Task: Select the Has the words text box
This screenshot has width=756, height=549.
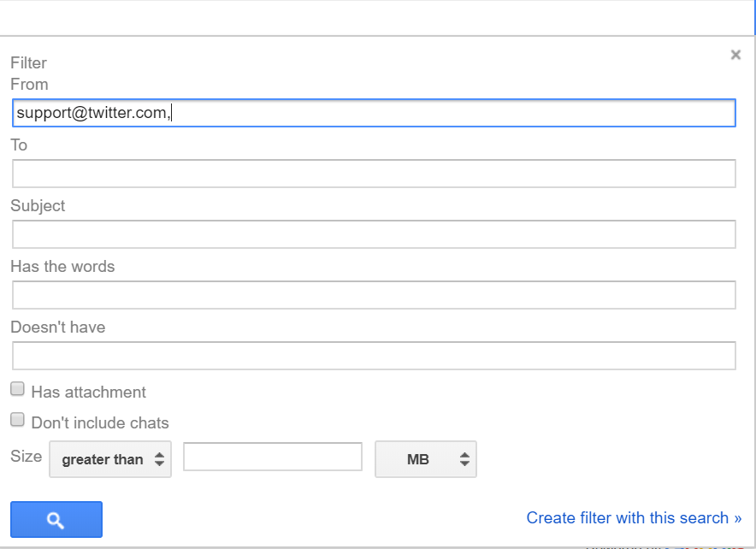Action: [374, 295]
